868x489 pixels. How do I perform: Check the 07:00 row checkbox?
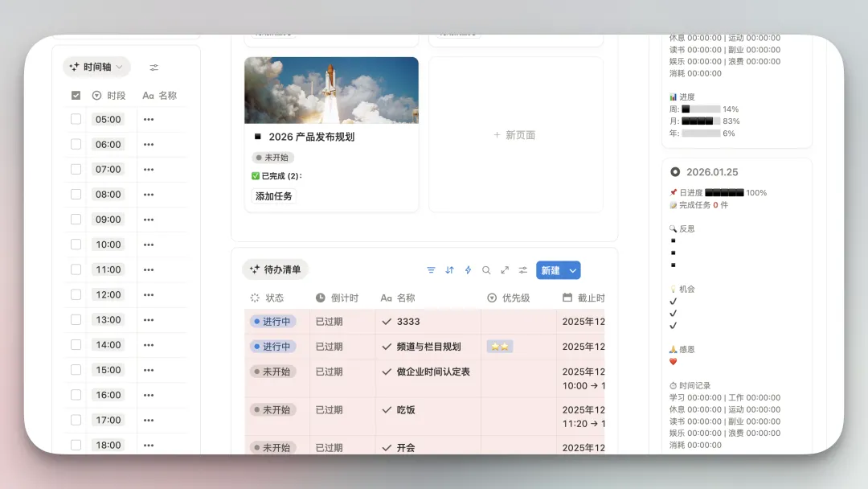(x=76, y=170)
